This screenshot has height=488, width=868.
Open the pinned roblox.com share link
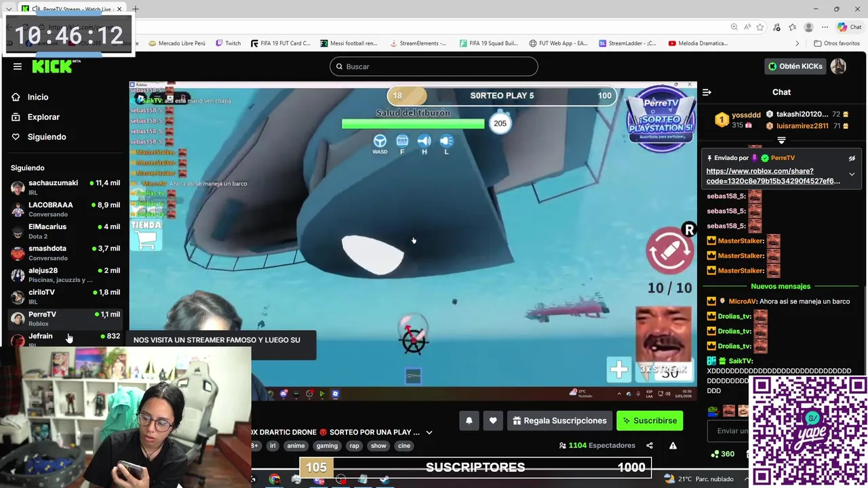coord(773,176)
